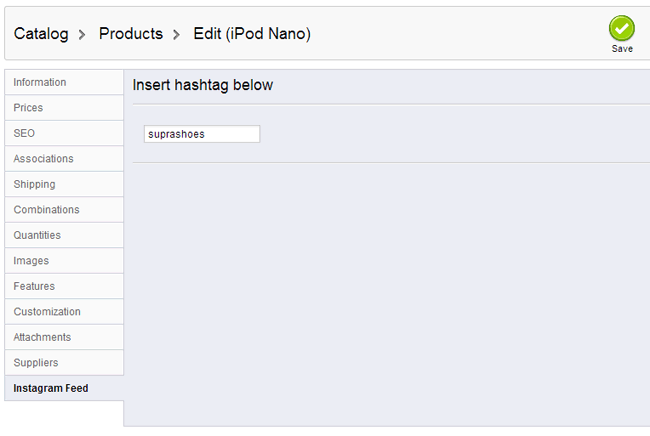Go to the Customization tab
This screenshot has width=650, height=436.
[x=47, y=312]
